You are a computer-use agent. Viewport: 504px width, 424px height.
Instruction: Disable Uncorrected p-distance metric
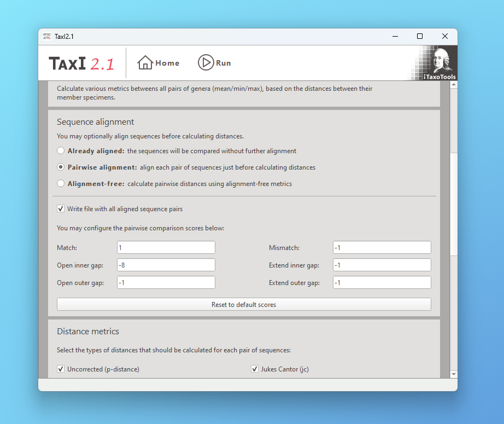[x=61, y=369]
